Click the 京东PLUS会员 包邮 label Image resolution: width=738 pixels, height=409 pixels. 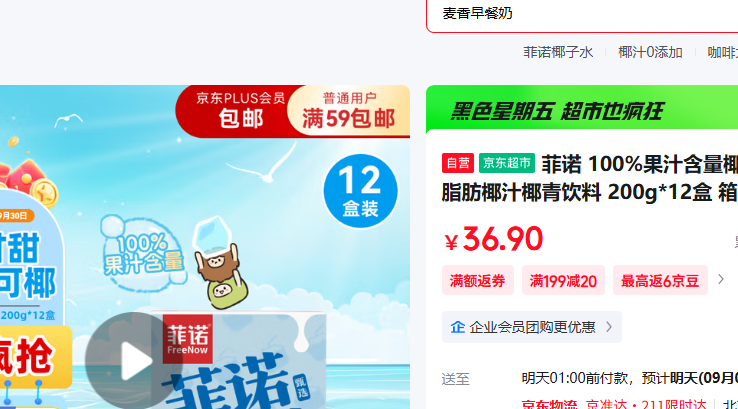click(241, 111)
